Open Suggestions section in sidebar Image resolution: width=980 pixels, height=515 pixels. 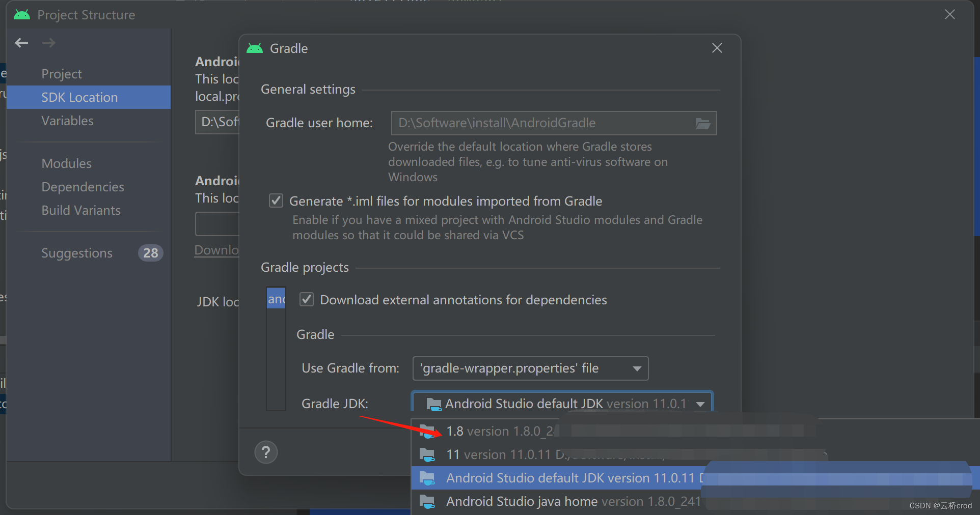[x=77, y=253]
